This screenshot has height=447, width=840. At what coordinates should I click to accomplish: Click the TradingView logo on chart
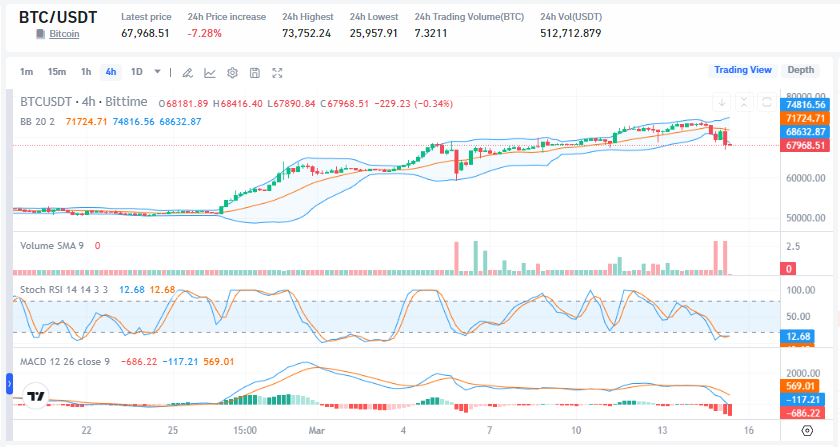coord(36,396)
